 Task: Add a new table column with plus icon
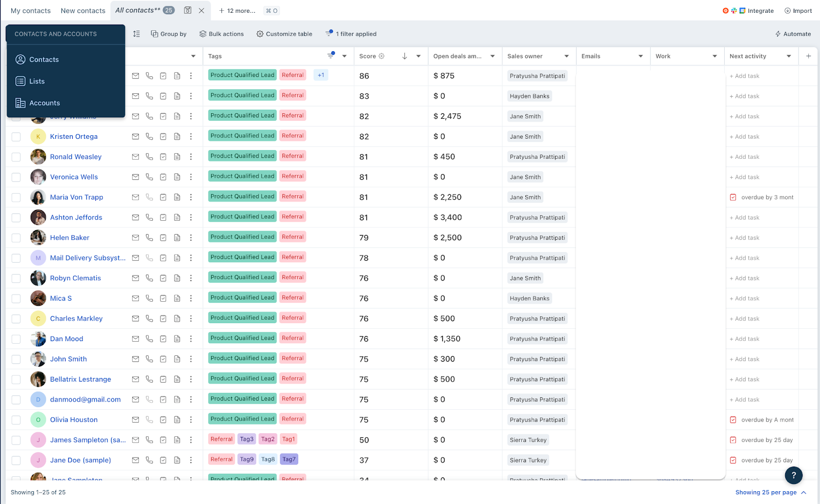(x=808, y=56)
